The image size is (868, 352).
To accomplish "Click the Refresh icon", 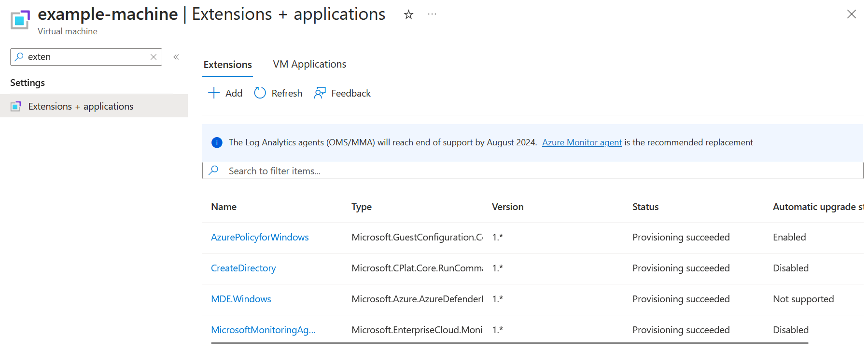I will coord(260,93).
